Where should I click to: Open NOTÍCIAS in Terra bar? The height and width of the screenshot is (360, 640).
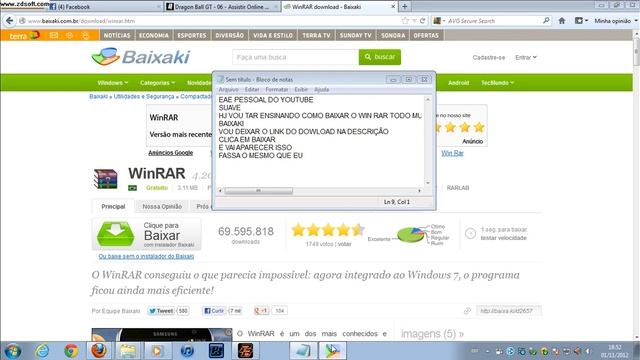click(x=117, y=36)
